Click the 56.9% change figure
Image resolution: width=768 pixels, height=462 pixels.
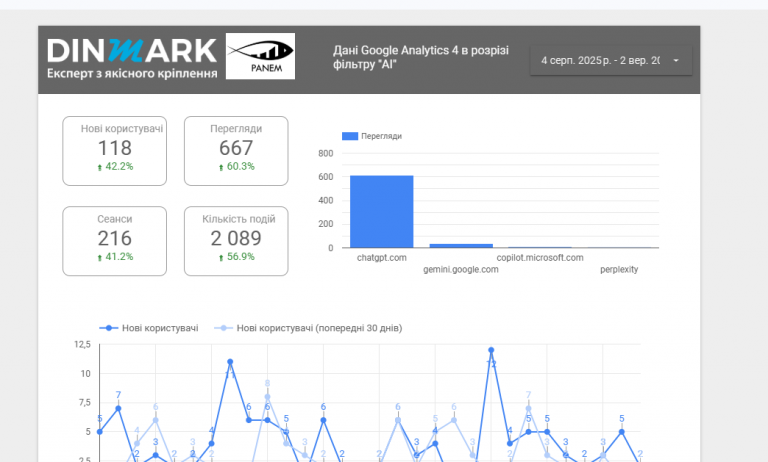point(240,257)
